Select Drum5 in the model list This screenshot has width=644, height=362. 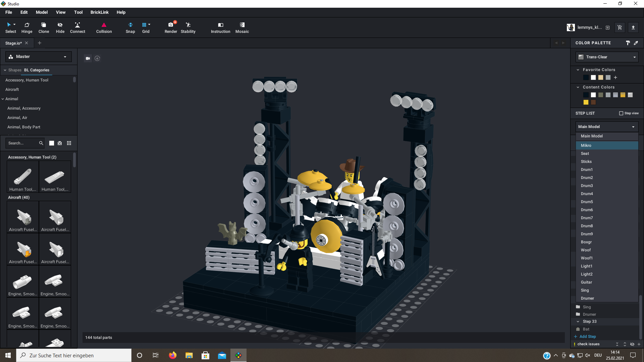point(587,202)
